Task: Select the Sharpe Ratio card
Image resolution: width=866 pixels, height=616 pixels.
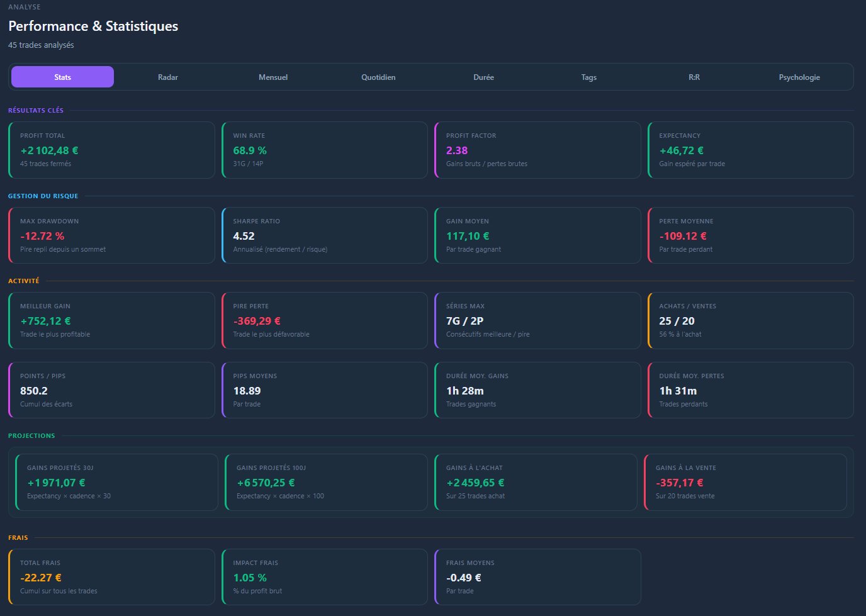Action: click(325, 235)
